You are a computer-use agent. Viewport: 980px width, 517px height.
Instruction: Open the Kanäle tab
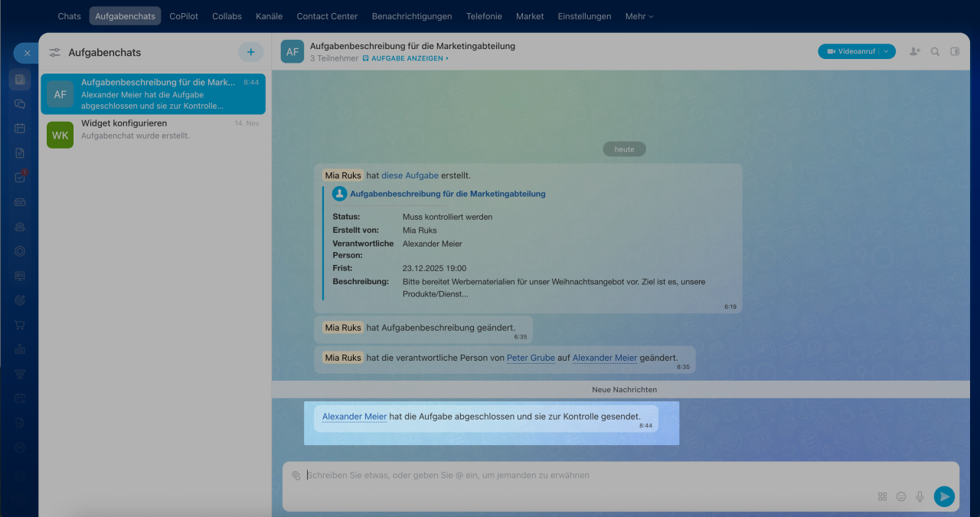tap(269, 16)
